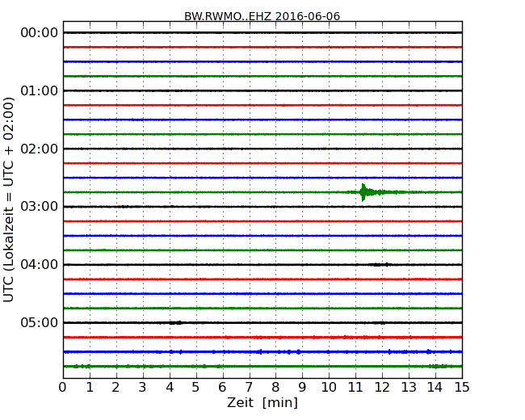
Task: Click x-axis tick label 4
Action: 170,387
